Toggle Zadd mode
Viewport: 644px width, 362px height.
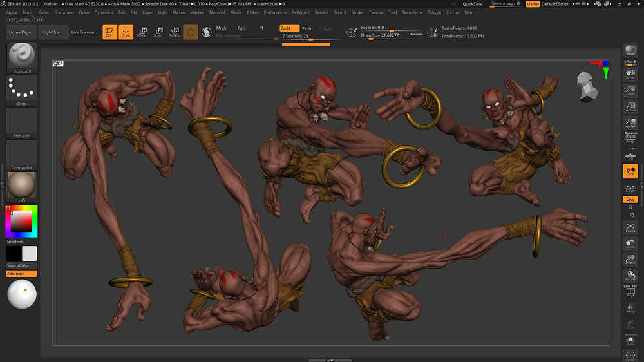[x=290, y=28]
